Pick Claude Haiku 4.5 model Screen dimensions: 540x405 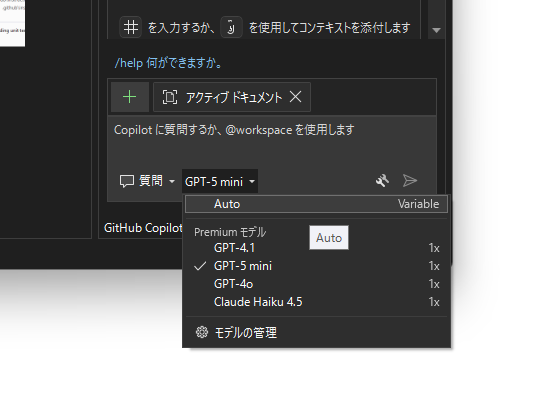click(x=316, y=302)
